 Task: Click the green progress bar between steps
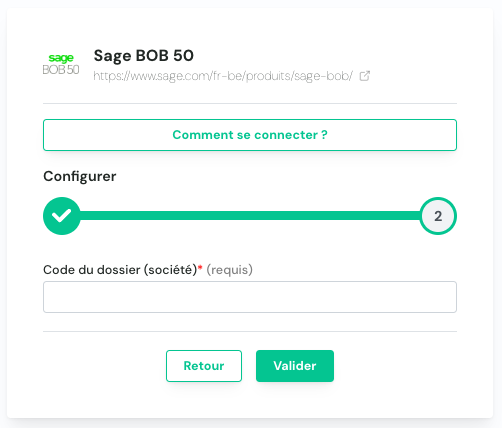point(250,216)
